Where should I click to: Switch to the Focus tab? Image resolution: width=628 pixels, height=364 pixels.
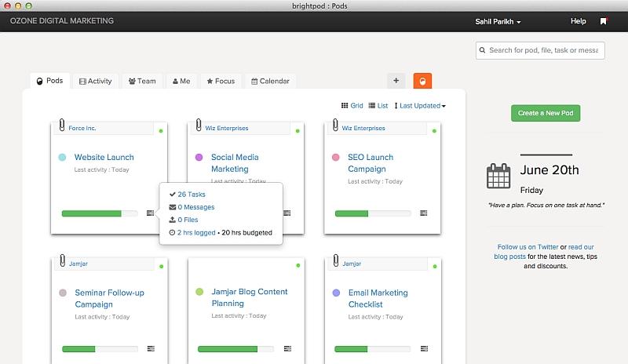[220, 81]
